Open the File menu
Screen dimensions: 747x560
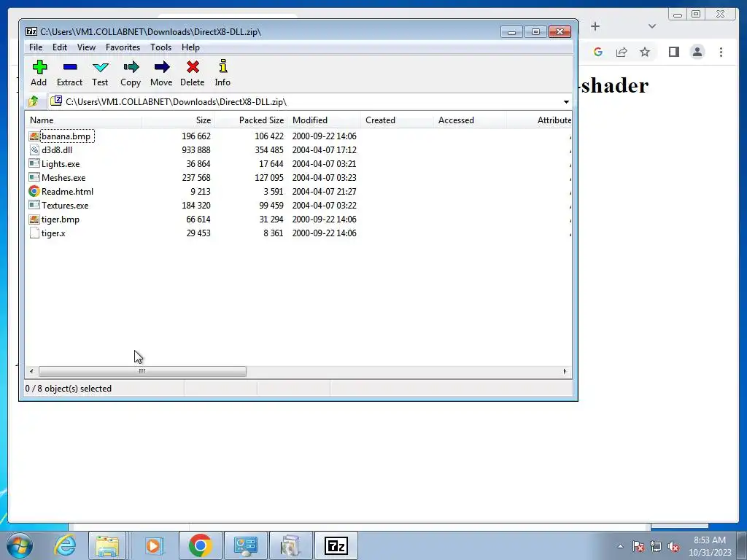(x=36, y=47)
